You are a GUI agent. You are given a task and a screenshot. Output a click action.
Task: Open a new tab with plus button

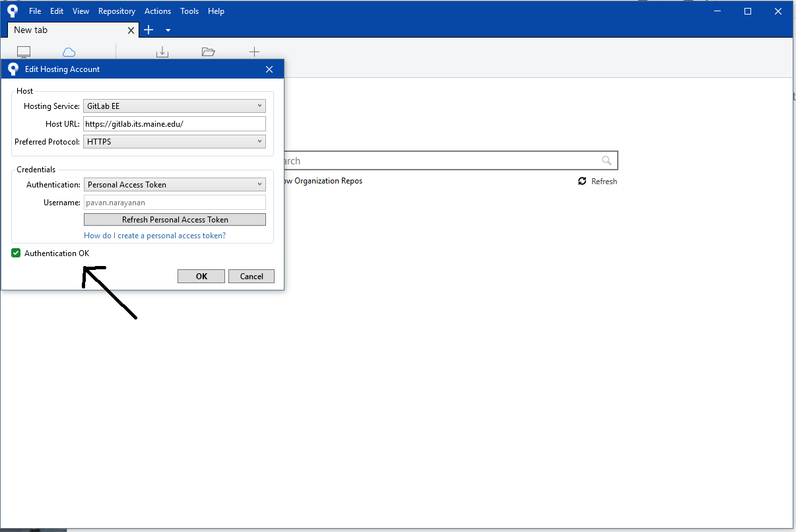pos(149,30)
